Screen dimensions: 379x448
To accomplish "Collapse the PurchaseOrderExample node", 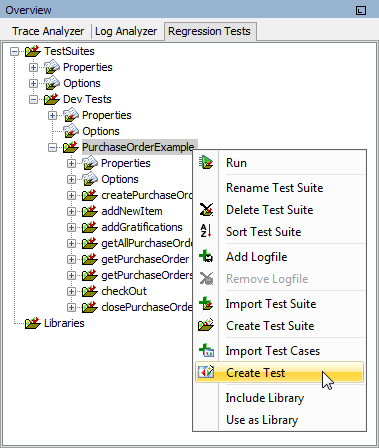I will (x=52, y=147).
